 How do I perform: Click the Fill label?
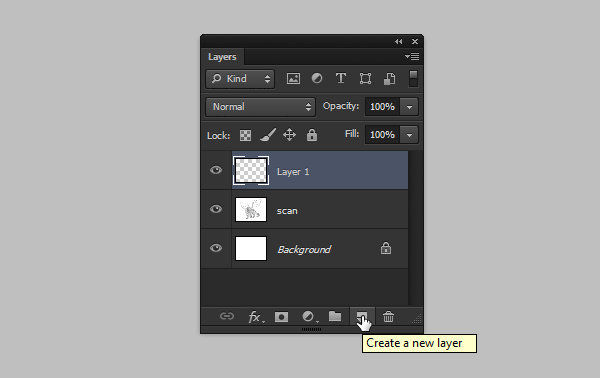click(x=352, y=134)
